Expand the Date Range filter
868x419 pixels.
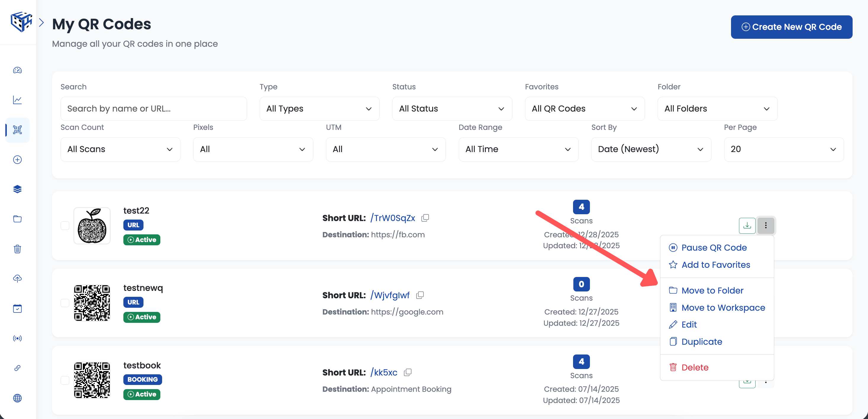click(x=518, y=149)
